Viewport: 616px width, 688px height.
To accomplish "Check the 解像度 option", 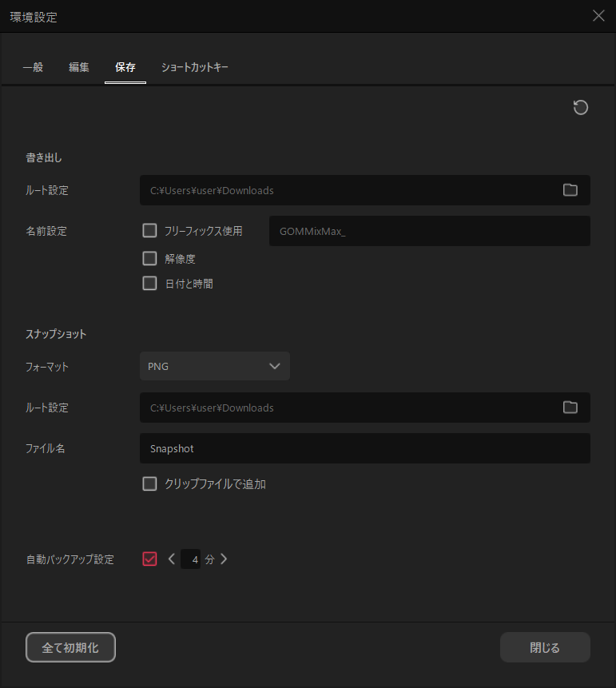I will point(149,258).
